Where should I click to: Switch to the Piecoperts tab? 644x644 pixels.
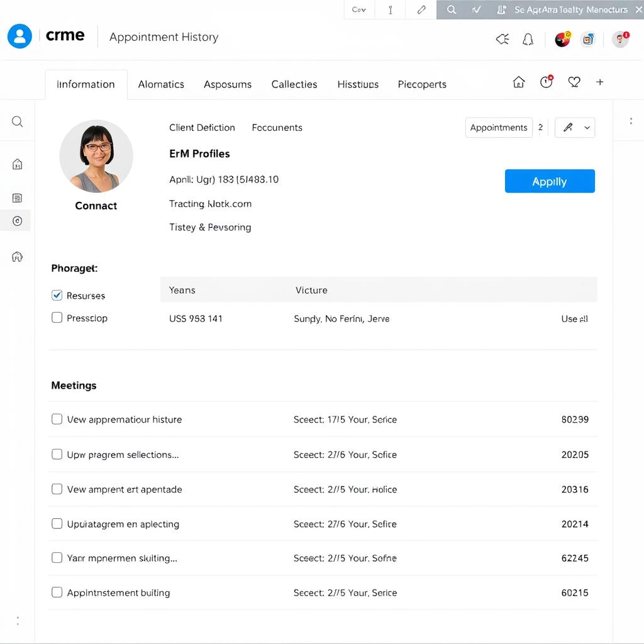(x=422, y=84)
